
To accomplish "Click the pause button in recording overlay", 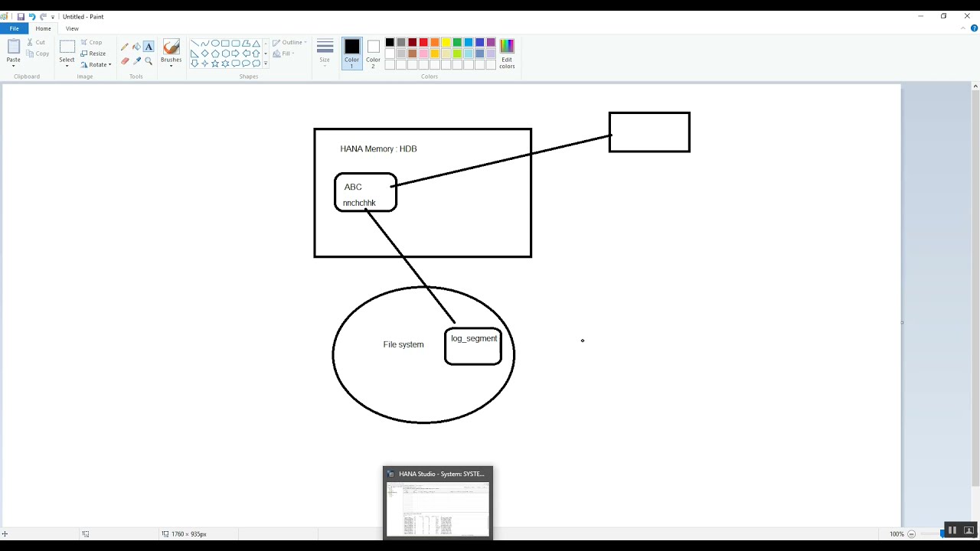I will [952, 530].
